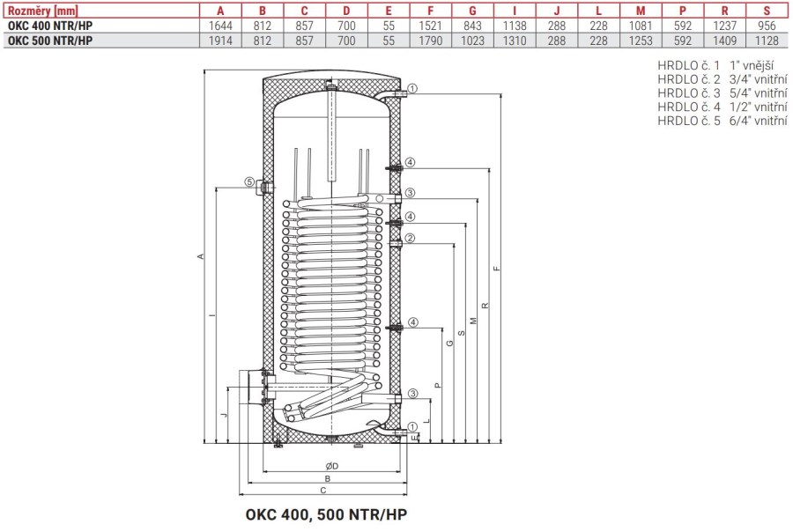Click "592" in the OKC 500 row
793x532 pixels.
683,41
